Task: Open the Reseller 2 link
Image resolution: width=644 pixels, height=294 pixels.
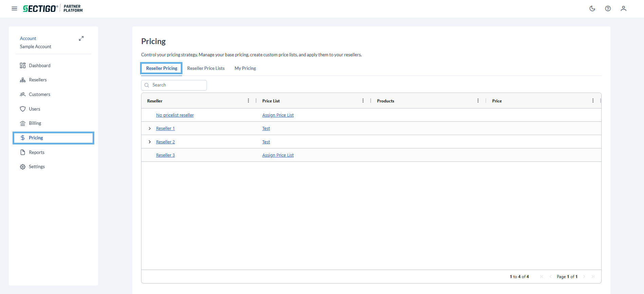Action: click(165, 142)
